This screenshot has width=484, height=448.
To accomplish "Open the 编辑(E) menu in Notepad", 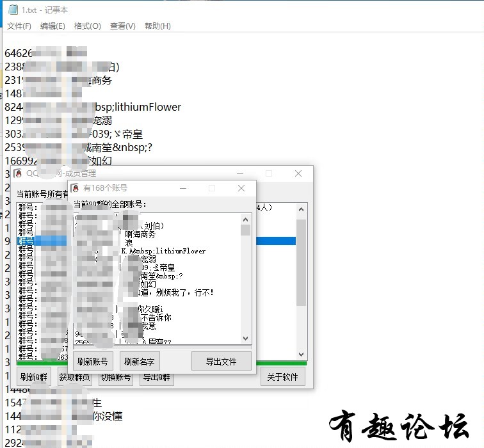I will click(x=52, y=26).
